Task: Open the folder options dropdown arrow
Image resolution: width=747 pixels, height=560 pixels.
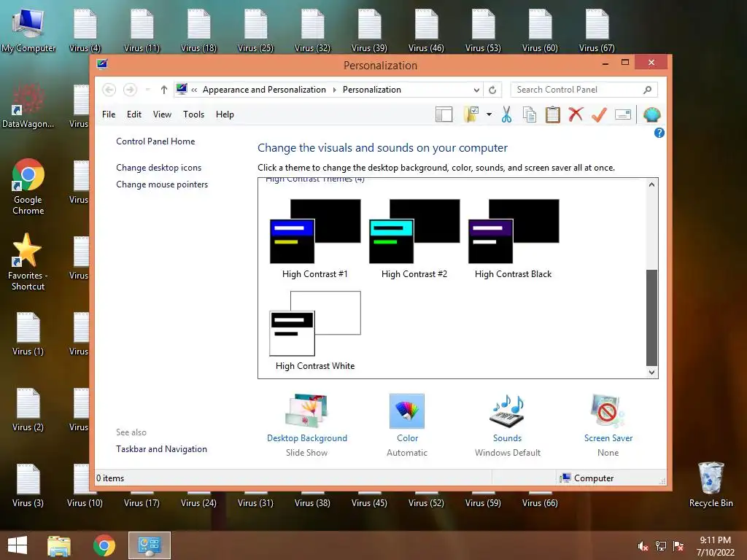Action: point(489,114)
